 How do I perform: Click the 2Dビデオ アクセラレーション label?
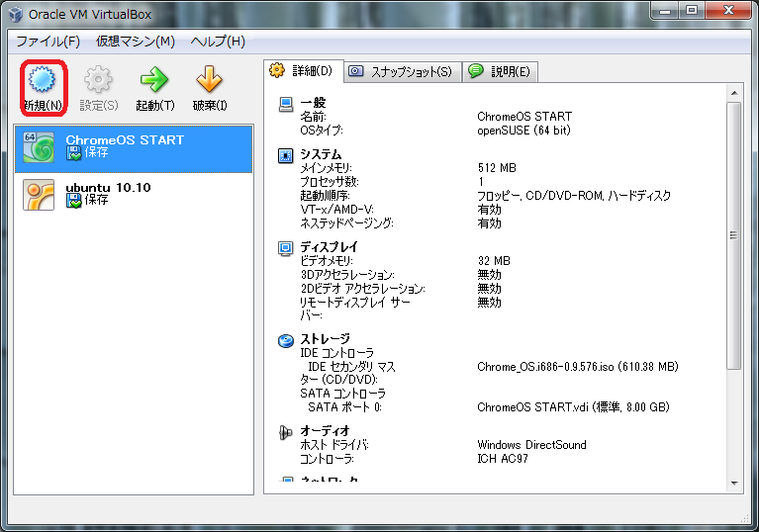[x=362, y=289]
